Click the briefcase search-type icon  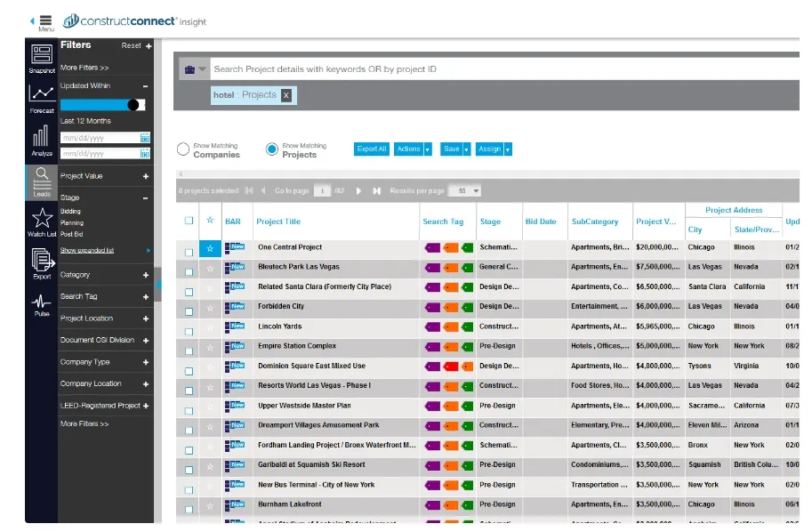point(190,69)
